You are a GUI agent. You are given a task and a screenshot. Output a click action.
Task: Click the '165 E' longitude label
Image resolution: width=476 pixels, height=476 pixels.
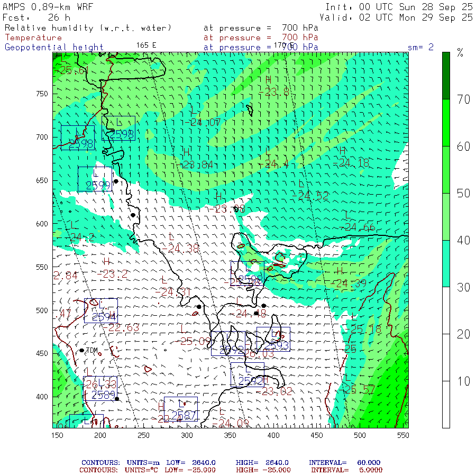click(146, 45)
